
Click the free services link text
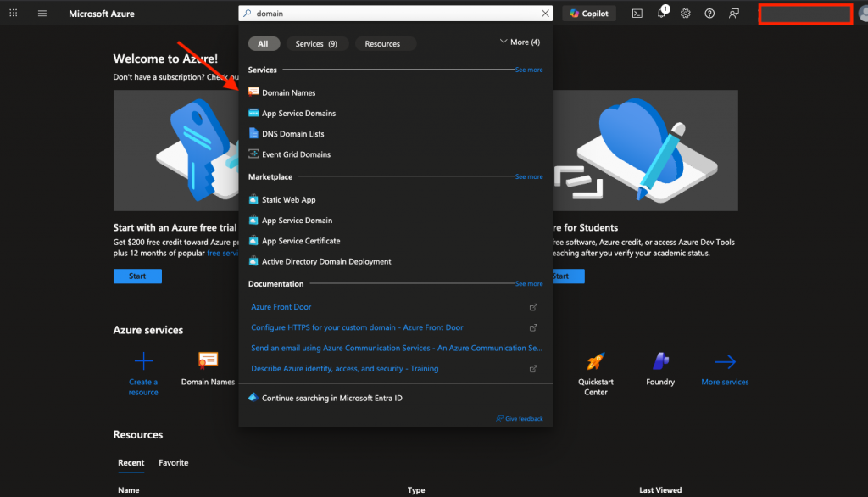click(x=223, y=254)
